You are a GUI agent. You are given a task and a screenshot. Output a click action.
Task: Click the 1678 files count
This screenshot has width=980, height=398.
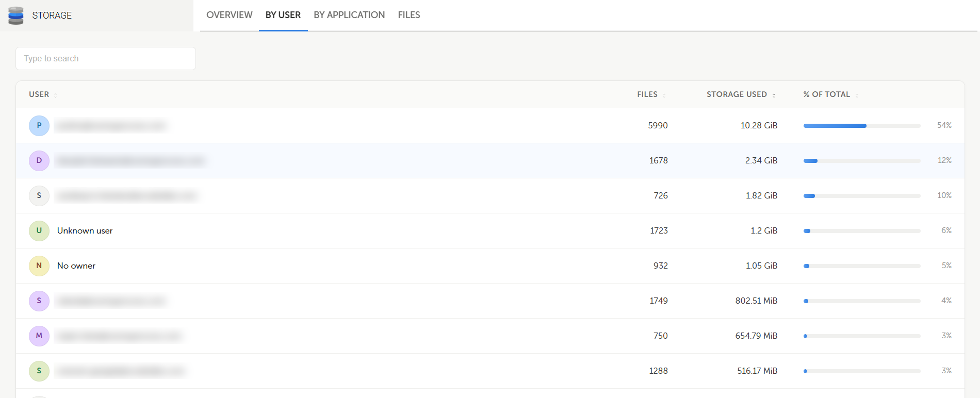point(659,161)
